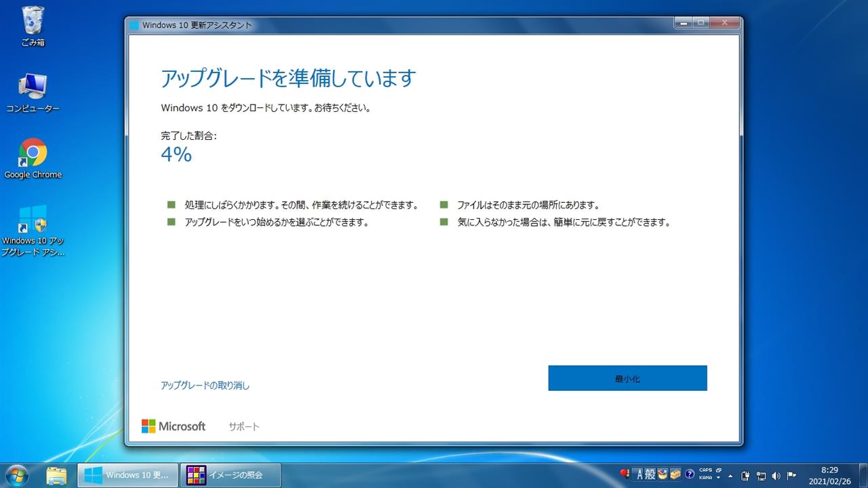Open the ごみ箱 desktop icon

pos(33,27)
